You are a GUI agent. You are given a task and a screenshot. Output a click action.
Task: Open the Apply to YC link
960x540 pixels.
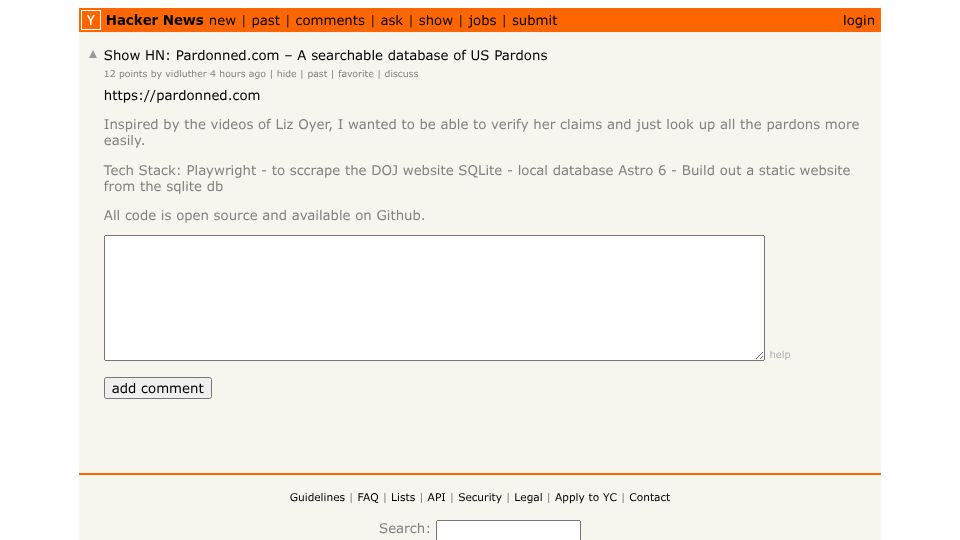point(586,497)
